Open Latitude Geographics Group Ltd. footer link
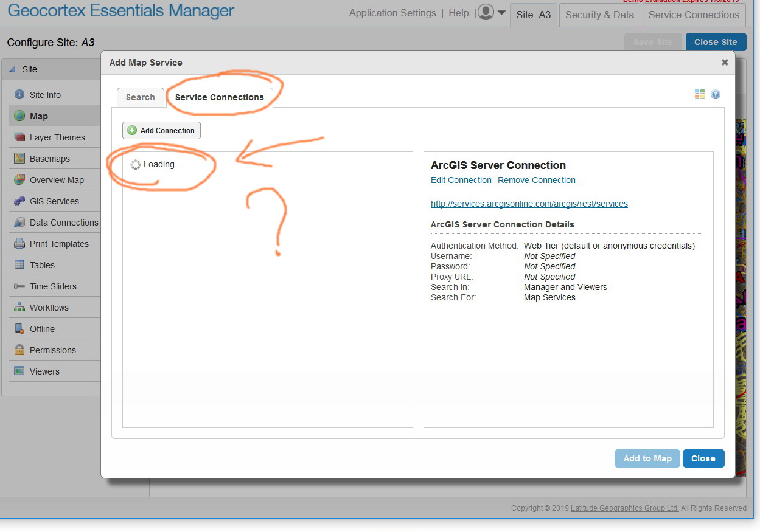760x532 pixels. point(624,508)
